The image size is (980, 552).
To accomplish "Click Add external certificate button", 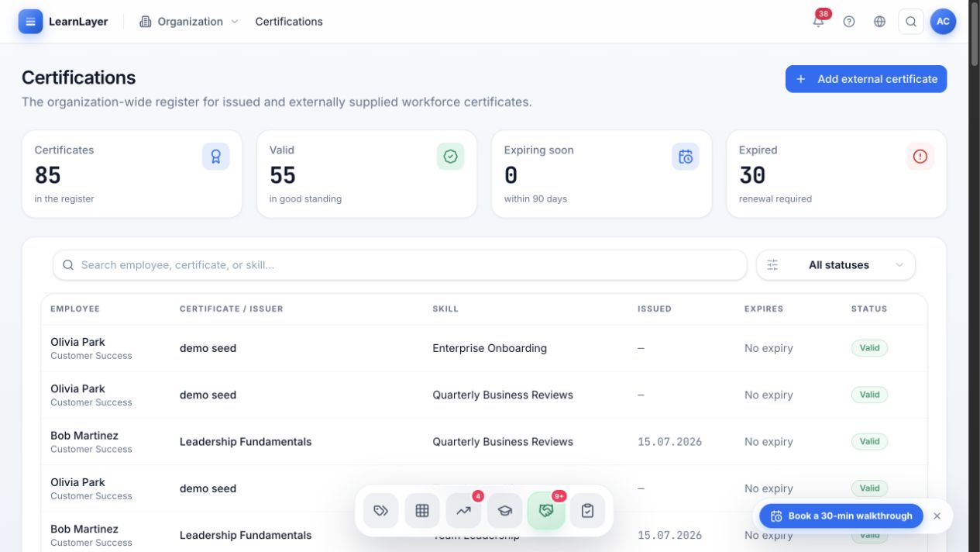I will coord(866,79).
